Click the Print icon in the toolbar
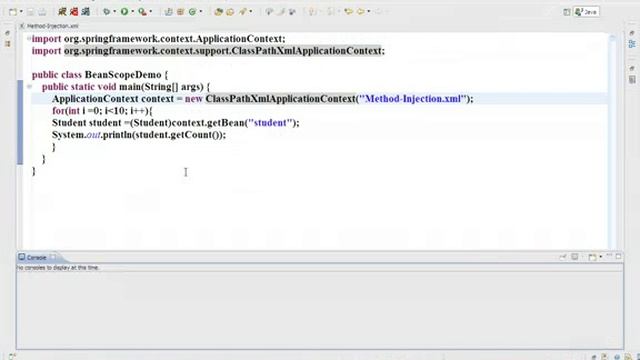The height and width of the screenshot is (360, 640). point(42,12)
